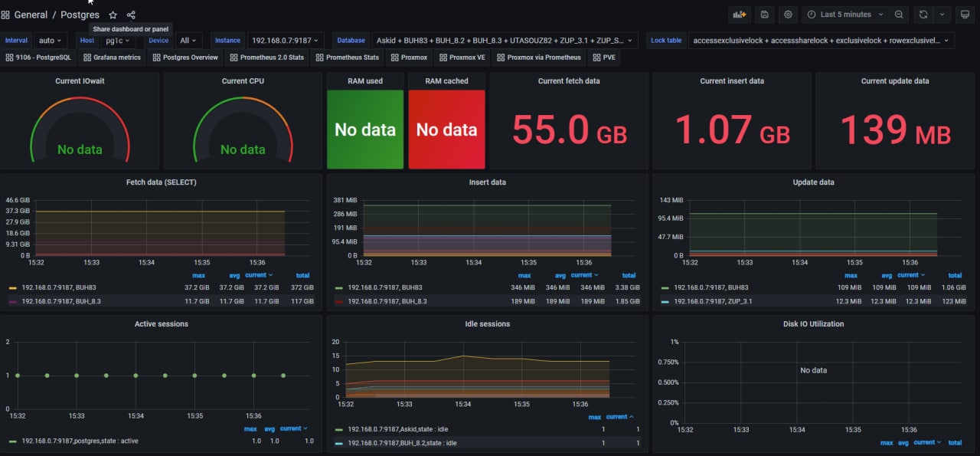Viewport: 980px width, 456px height.
Task: Open dashboard settings gear
Action: tap(788, 15)
